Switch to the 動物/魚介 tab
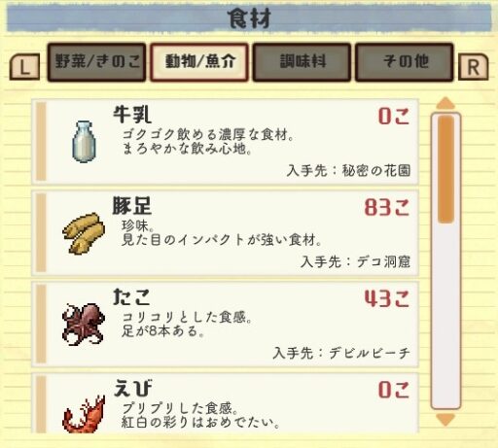This screenshot has width=498, height=448. click(199, 62)
